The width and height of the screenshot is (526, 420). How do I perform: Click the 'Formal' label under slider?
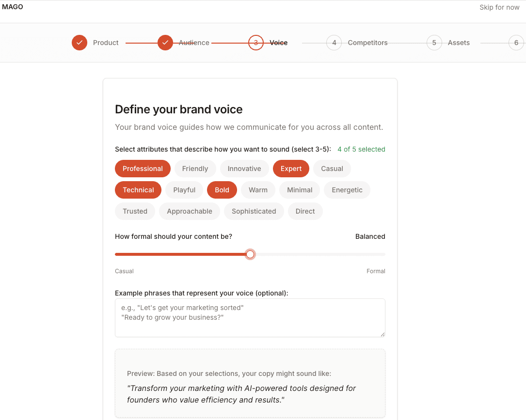click(x=376, y=271)
